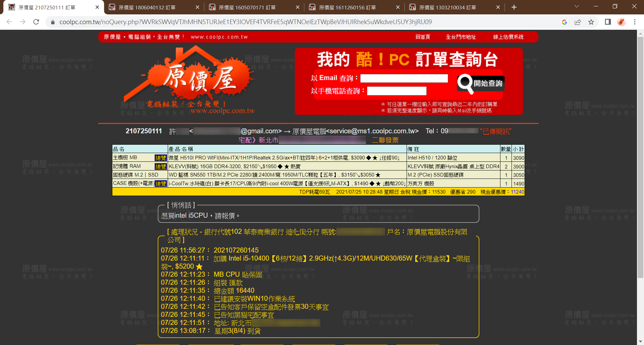Click the WD 藍標 SN550 1TB product name
Viewport: 644px width, 345px height.
pos(274,175)
